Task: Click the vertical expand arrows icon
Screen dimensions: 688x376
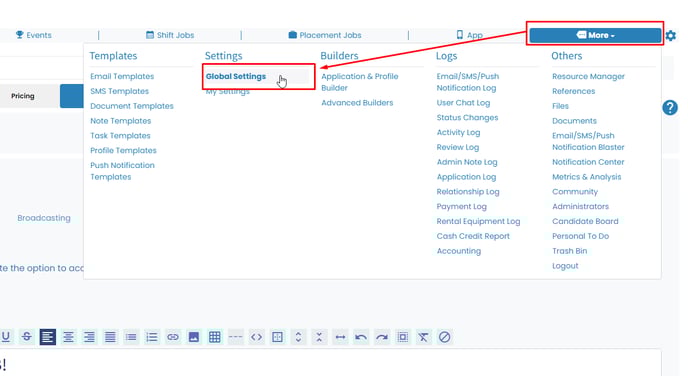Action: click(x=298, y=337)
